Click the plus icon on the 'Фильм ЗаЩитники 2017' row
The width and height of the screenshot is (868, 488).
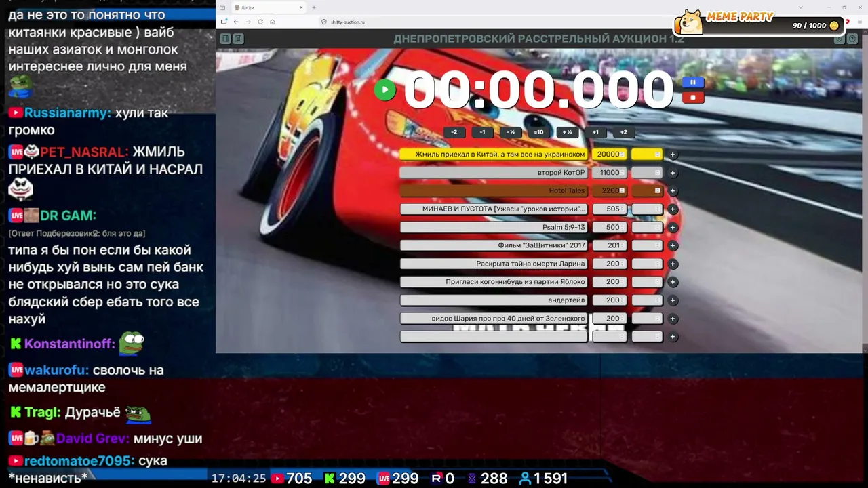tap(673, 245)
